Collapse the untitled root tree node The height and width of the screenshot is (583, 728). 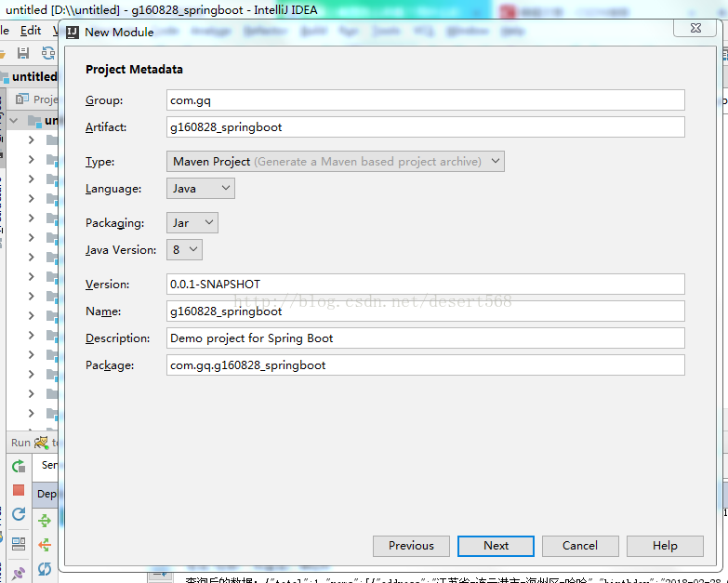[13, 121]
